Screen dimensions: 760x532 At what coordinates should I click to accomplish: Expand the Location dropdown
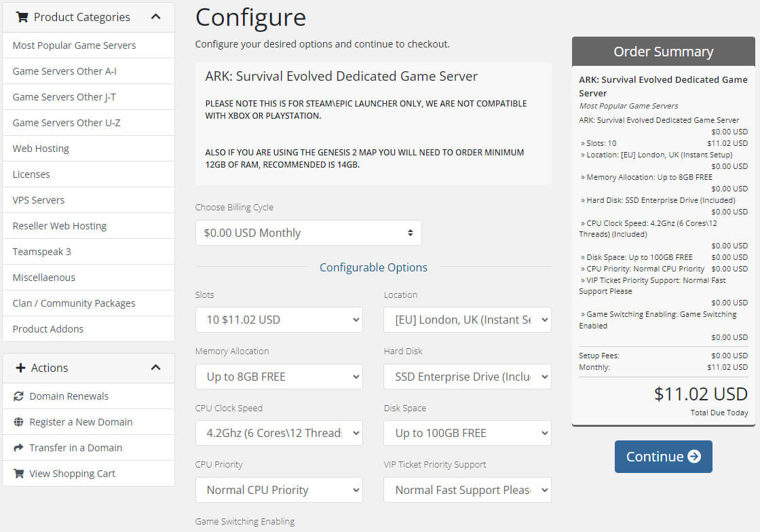pos(467,320)
